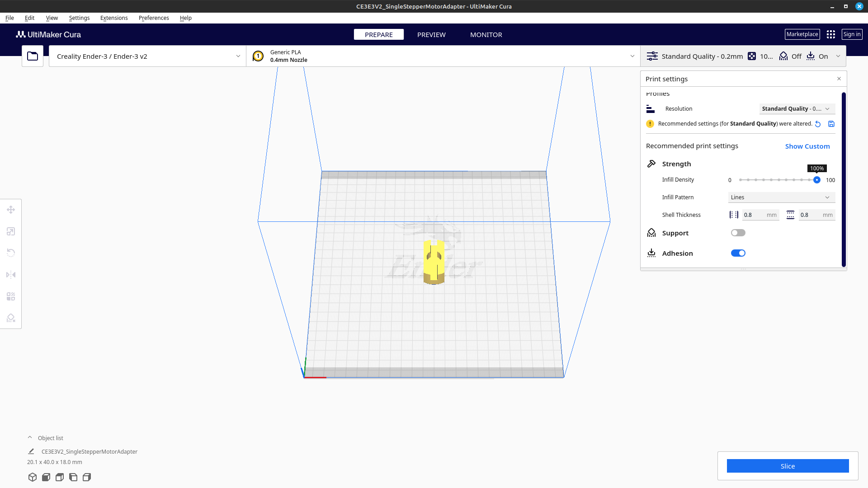868x488 pixels.
Task: Click the wall thickness icon
Action: click(734, 215)
